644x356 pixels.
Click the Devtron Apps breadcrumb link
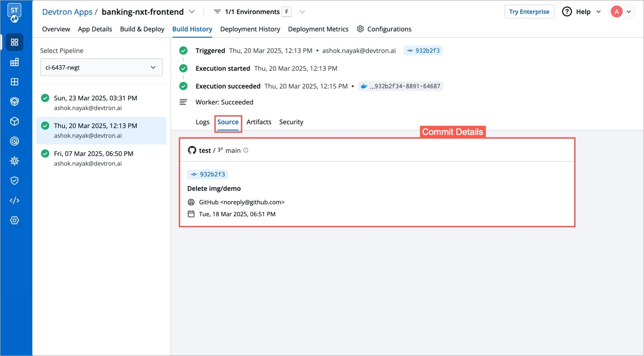click(x=68, y=12)
